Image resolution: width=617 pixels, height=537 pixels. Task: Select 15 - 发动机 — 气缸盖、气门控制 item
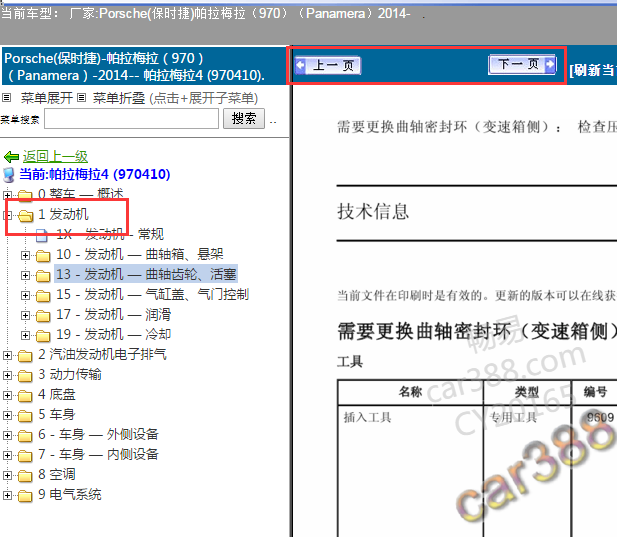tap(152, 294)
